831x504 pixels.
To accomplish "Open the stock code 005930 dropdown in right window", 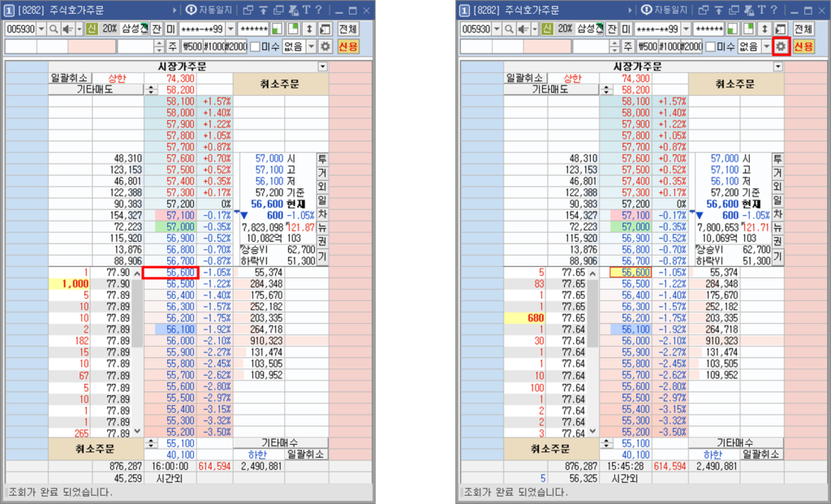I will [497, 29].
